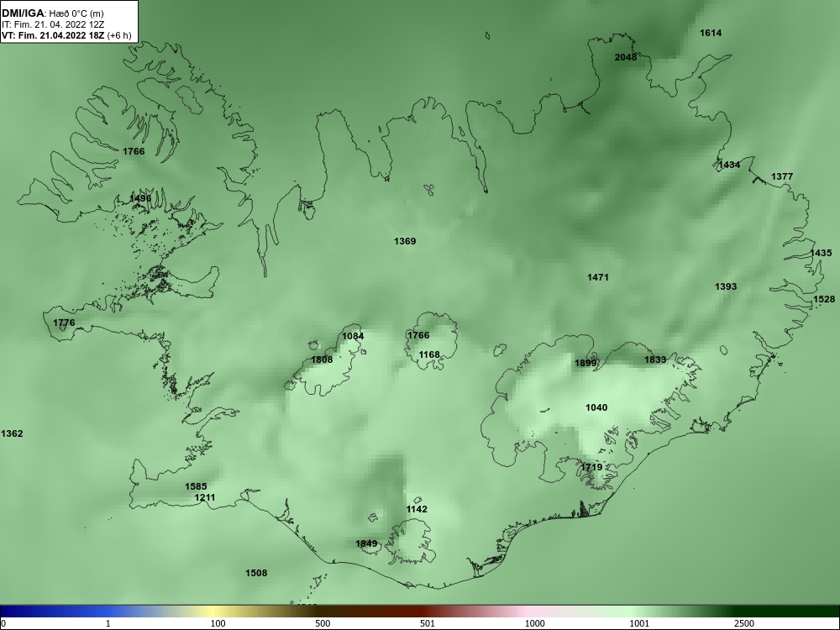Image resolution: width=840 pixels, height=630 pixels.
Task: Click the 1211 value label
Action: [x=205, y=497]
